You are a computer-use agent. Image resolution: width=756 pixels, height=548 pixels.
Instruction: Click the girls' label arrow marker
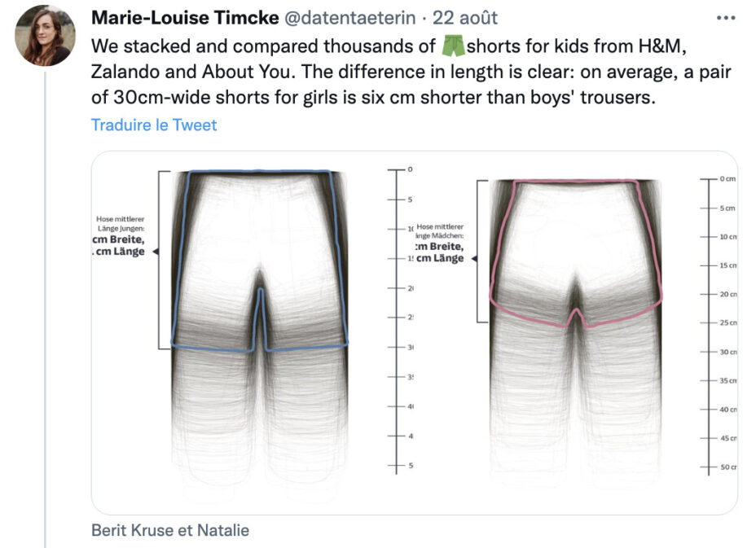474,259
